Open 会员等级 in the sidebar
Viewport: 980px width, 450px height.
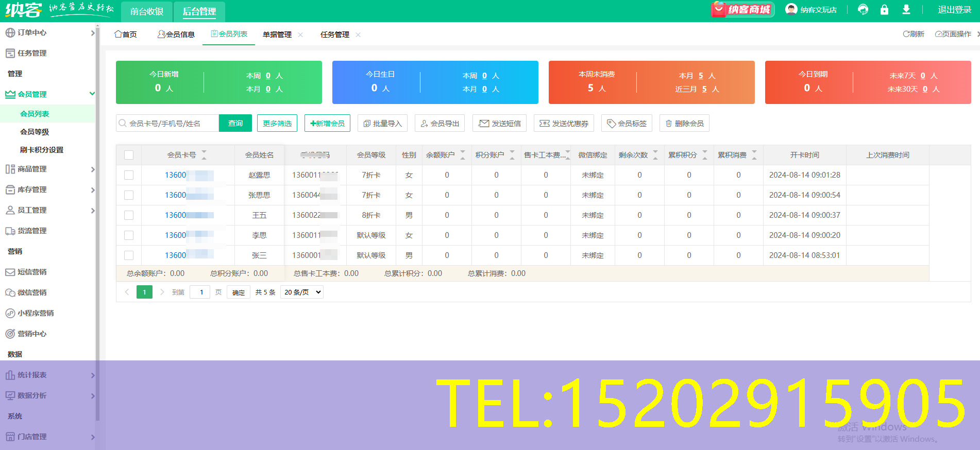(35, 132)
